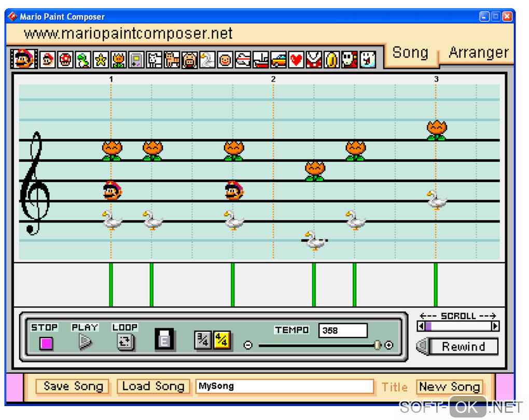529x420 pixels.
Task: Minimize the Mario Paint Composer window
Action: click(x=484, y=17)
